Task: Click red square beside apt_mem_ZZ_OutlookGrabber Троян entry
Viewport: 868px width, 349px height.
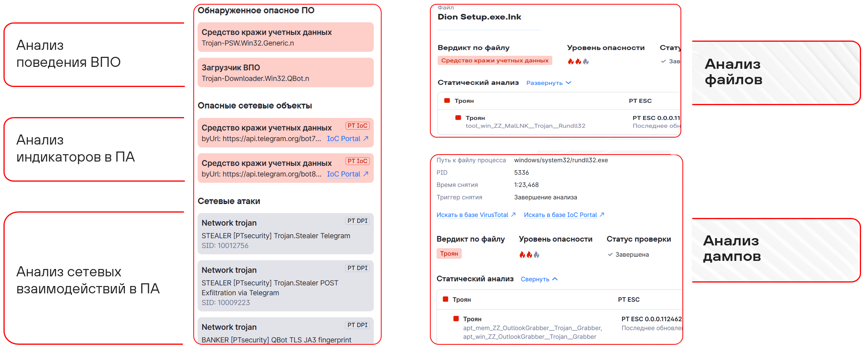Action: [456, 319]
